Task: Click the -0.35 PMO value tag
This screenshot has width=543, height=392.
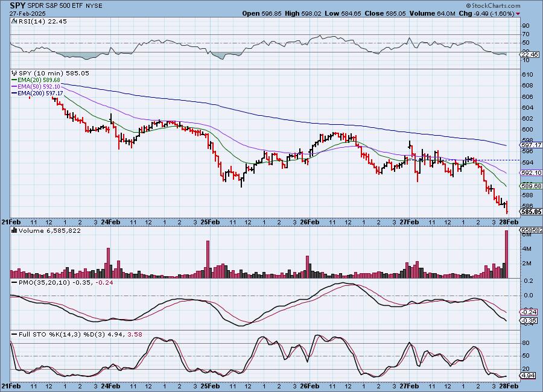Action: [529, 320]
